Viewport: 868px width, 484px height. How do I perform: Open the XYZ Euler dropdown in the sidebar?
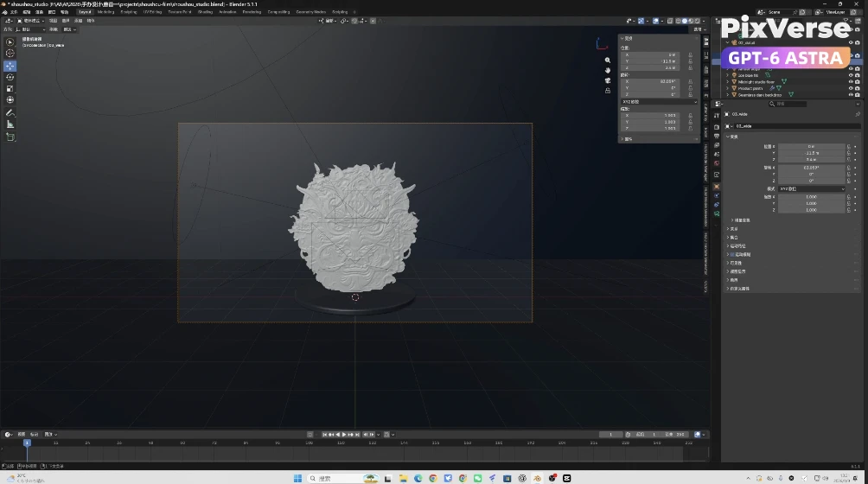click(x=659, y=102)
